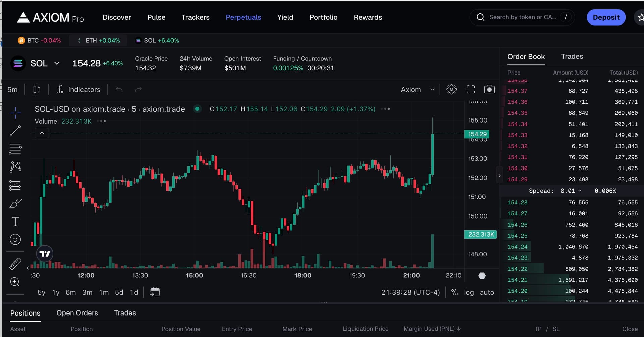
Task: Select the bottom panel Trades tab
Action: [x=125, y=313]
